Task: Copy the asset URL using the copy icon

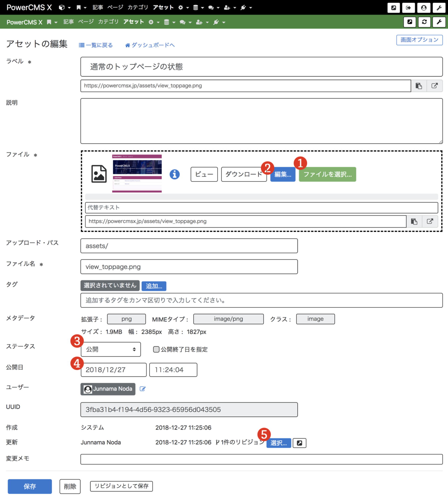Action: coord(419,86)
